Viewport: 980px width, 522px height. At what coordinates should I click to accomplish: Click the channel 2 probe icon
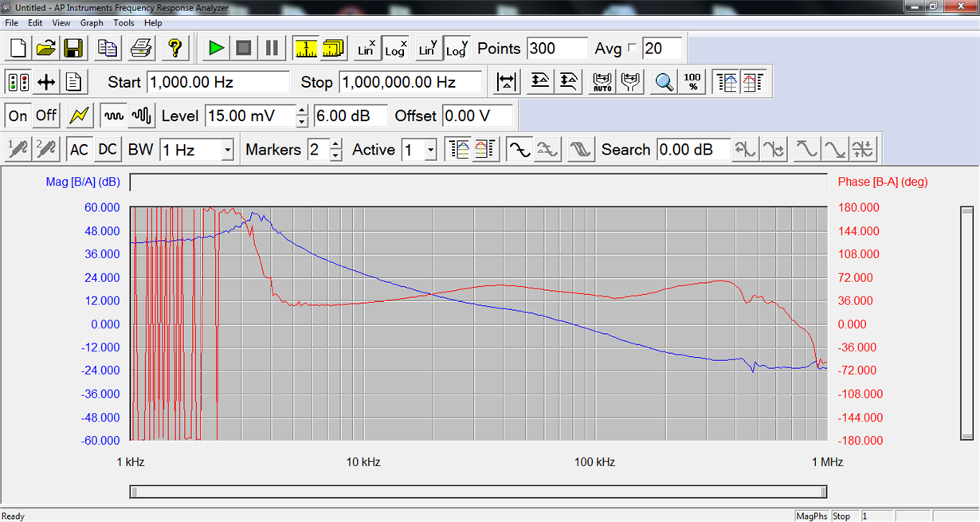point(46,149)
